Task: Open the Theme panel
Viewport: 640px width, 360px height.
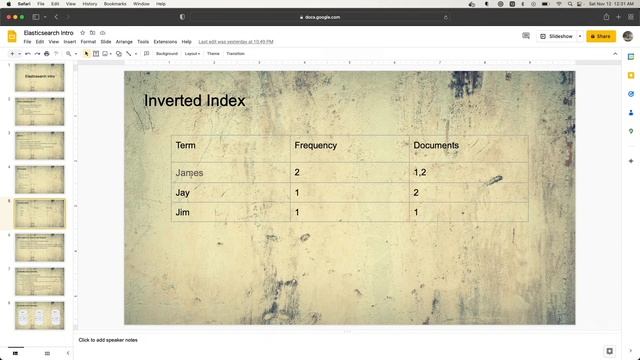Action: click(x=213, y=53)
